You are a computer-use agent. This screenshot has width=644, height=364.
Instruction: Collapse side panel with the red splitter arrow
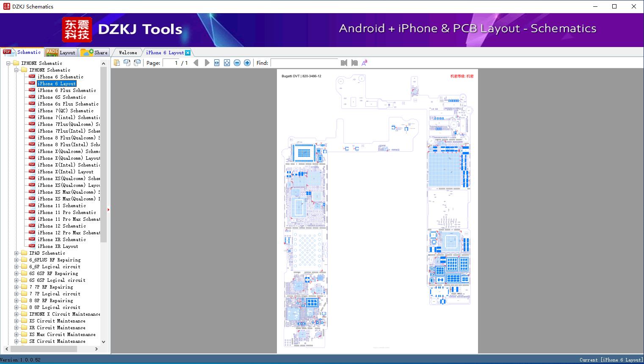(x=108, y=209)
